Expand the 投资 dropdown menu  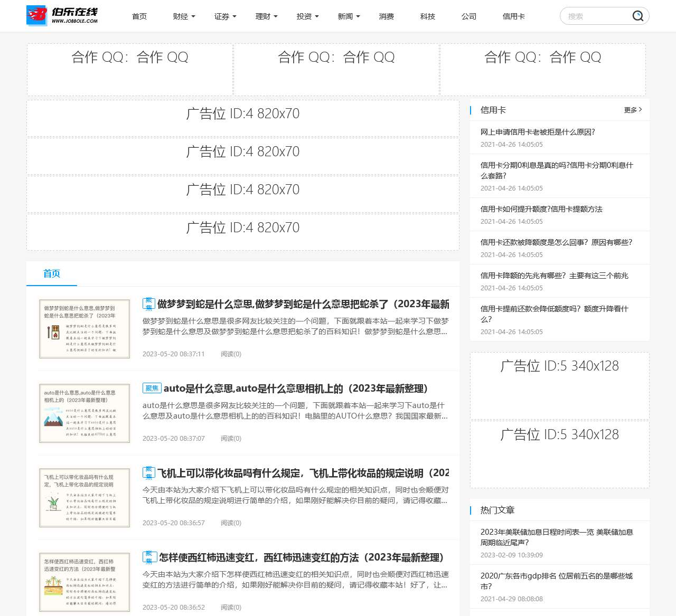tap(307, 16)
